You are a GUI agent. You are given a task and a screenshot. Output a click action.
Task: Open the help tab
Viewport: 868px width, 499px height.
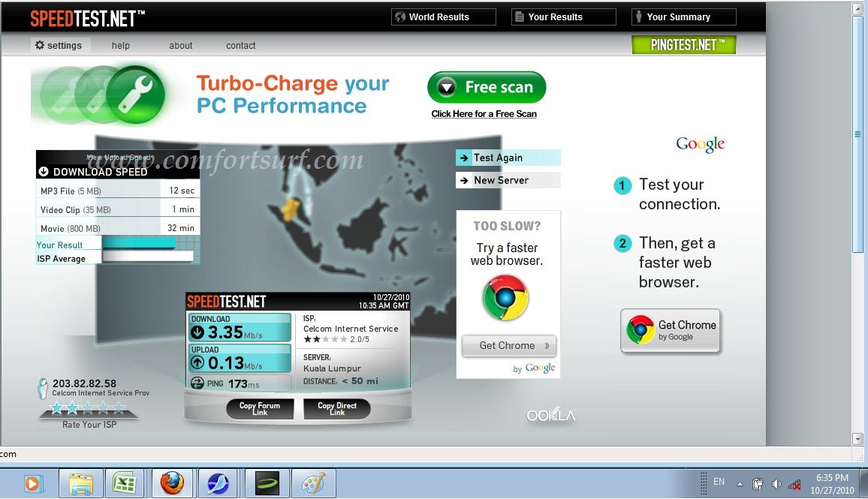(121, 46)
